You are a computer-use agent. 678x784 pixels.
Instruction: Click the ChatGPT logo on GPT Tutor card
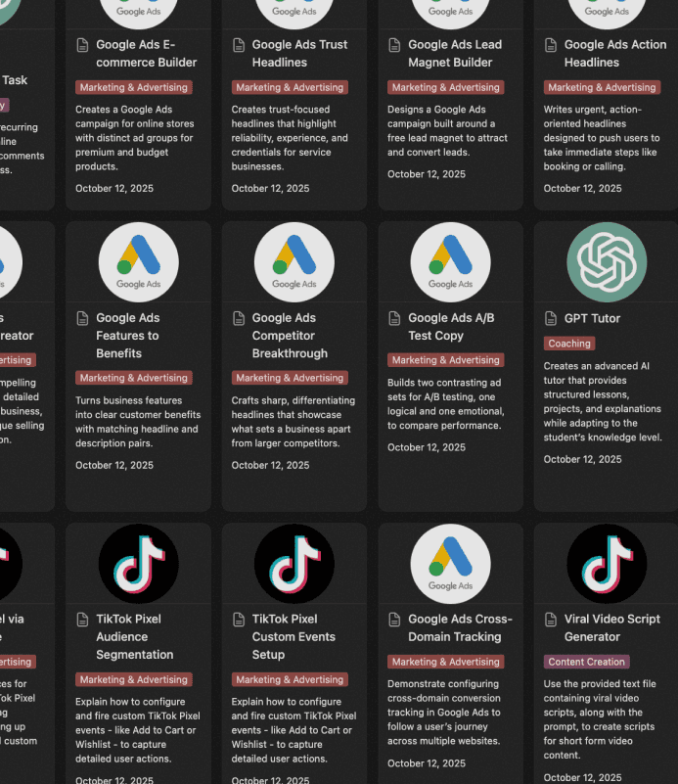pyautogui.click(x=607, y=262)
